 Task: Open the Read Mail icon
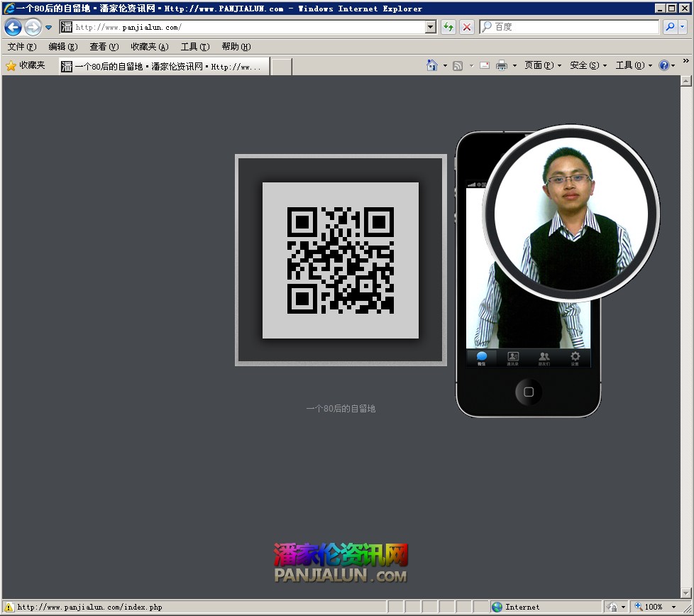(484, 65)
